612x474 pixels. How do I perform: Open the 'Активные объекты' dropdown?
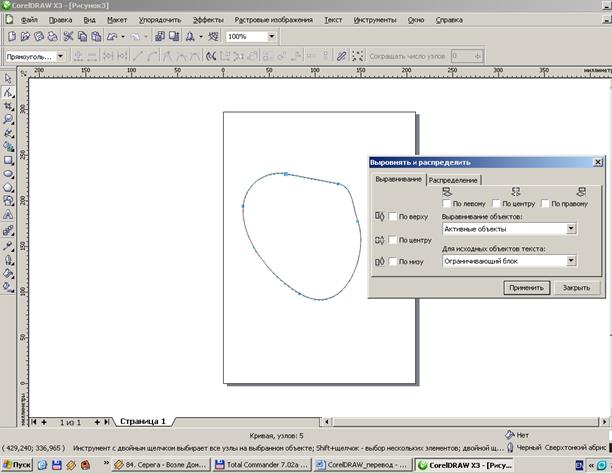[x=571, y=228]
